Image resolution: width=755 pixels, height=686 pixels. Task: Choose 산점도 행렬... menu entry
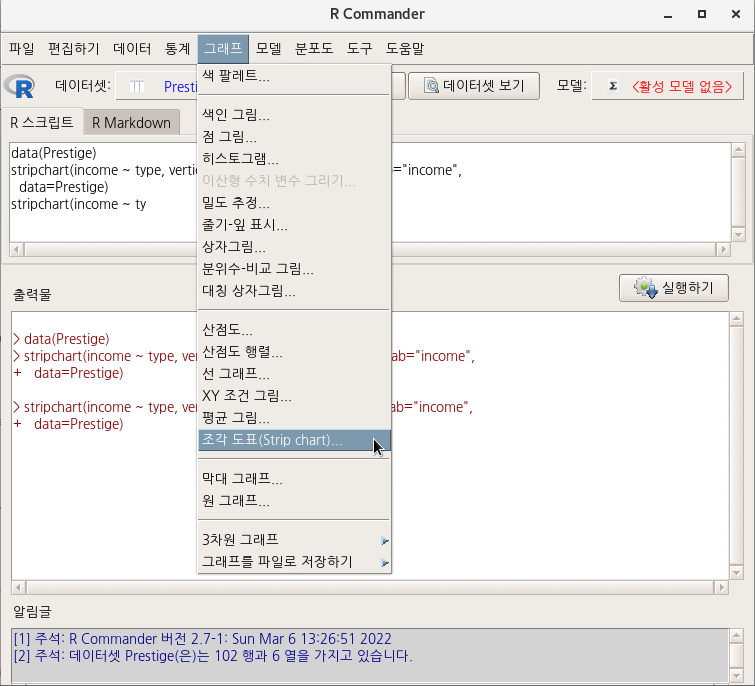(x=294, y=352)
